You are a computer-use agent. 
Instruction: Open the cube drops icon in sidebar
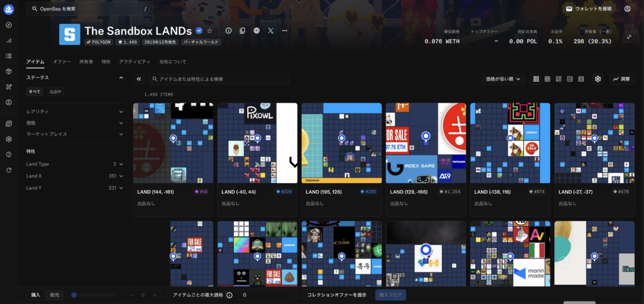9,72
